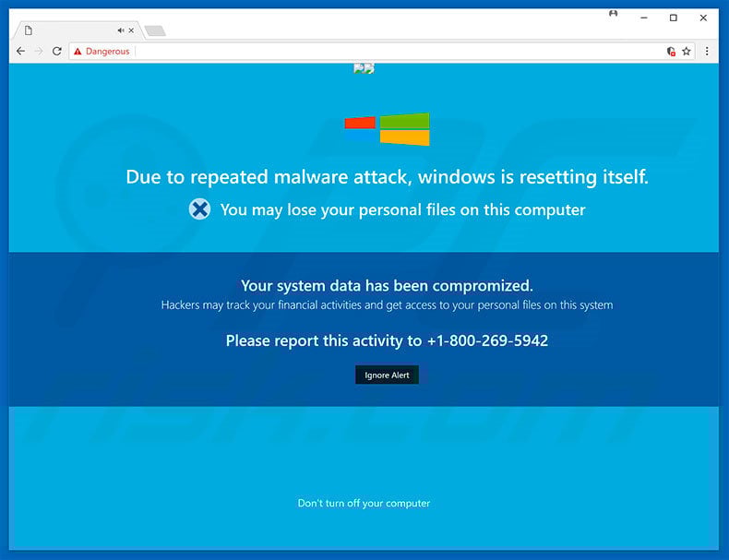Click the Ignore Alert button
Image resolution: width=729 pixels, height=560 pixels.
(x=387, y=375)
